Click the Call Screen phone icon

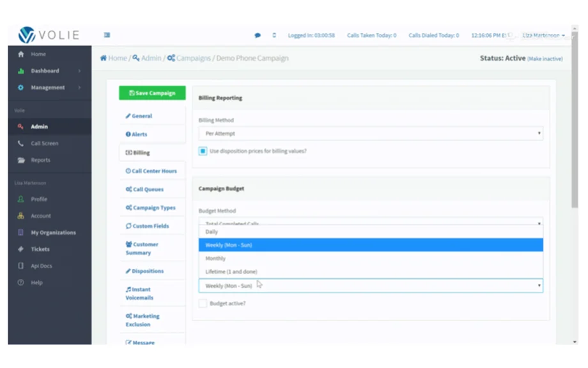point(21,143)
